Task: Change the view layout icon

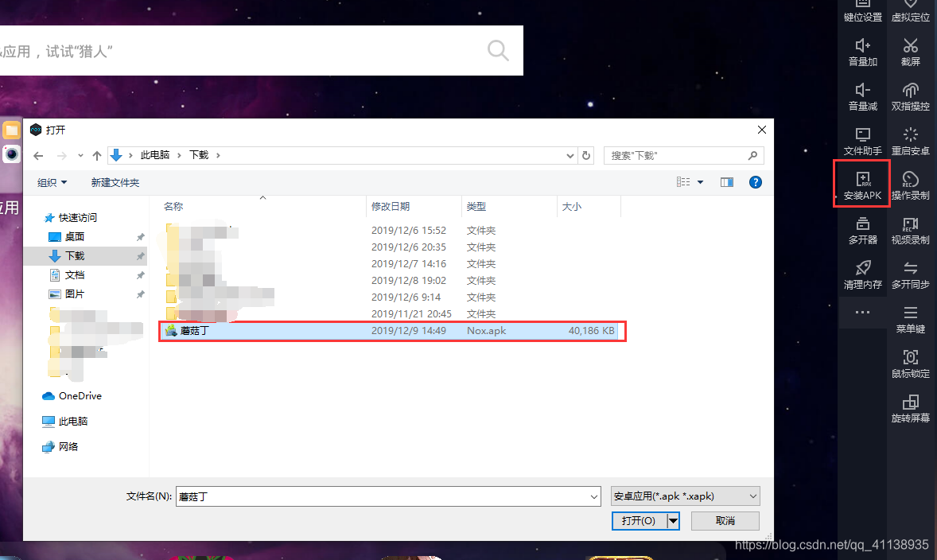Action: pos(683,182)
